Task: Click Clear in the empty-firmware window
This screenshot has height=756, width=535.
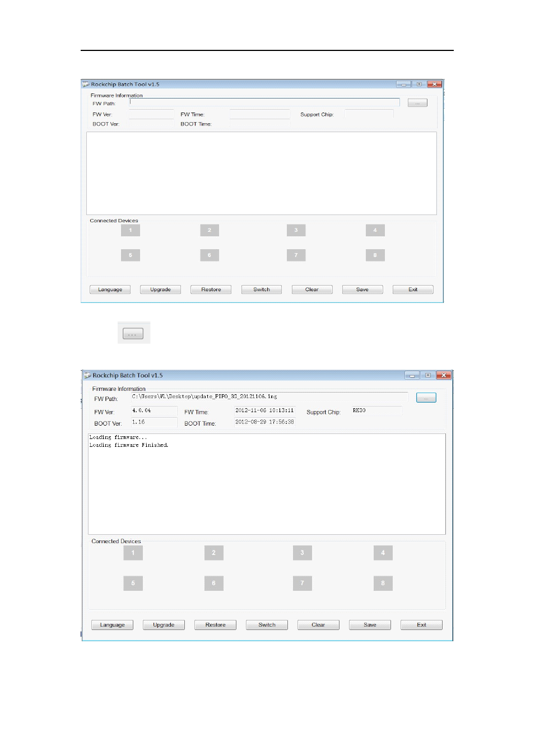Action: coord(312,290)
